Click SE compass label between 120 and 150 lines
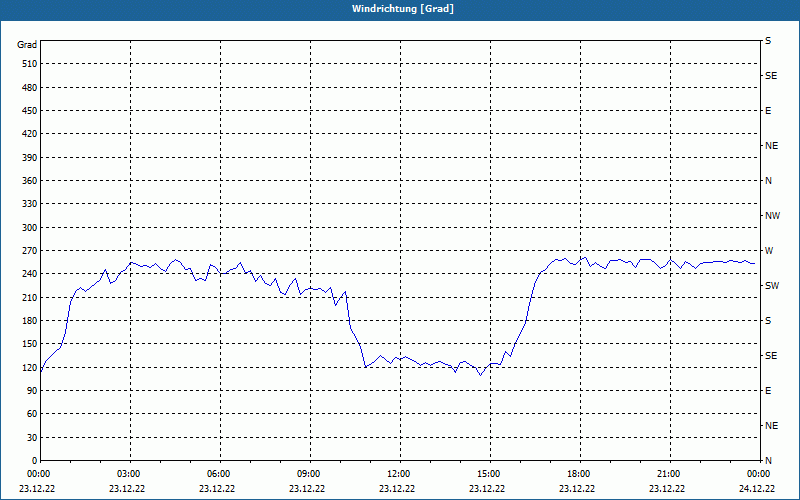The image size is (800, 500). (771, 356)
